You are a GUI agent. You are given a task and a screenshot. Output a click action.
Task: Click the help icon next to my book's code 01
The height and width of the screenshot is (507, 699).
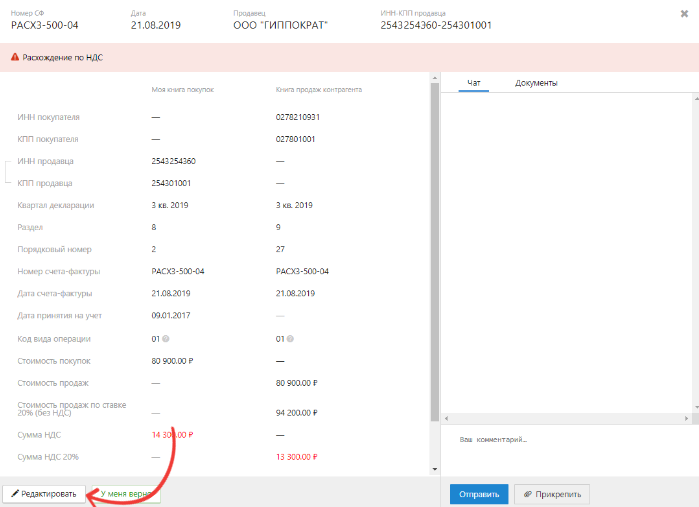click(x=166, y=339)
